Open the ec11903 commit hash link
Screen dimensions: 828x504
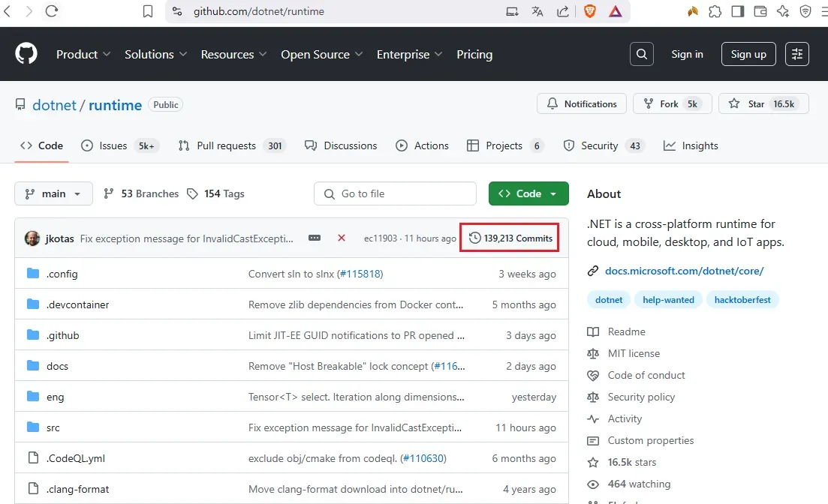pos(380,238)
